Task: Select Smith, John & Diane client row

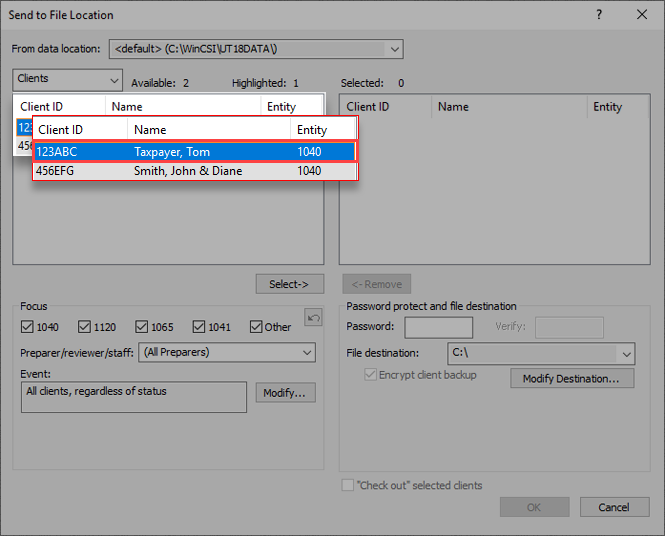Action: pyautogui.click(x=194, y=171)
